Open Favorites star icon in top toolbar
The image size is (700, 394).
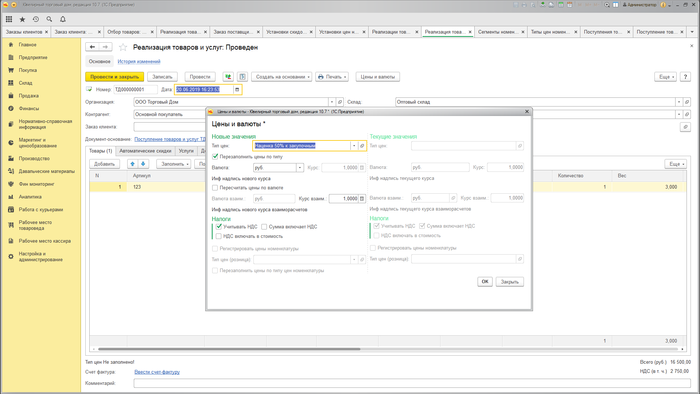22,19
